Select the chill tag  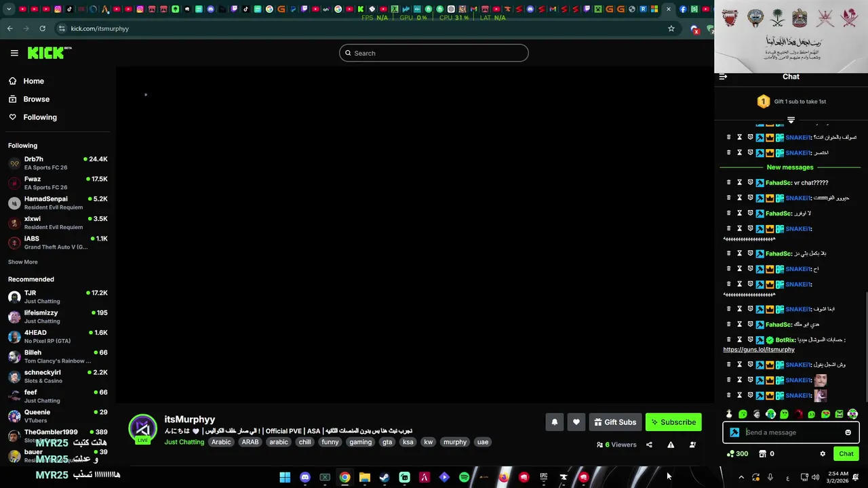[304, 442]
